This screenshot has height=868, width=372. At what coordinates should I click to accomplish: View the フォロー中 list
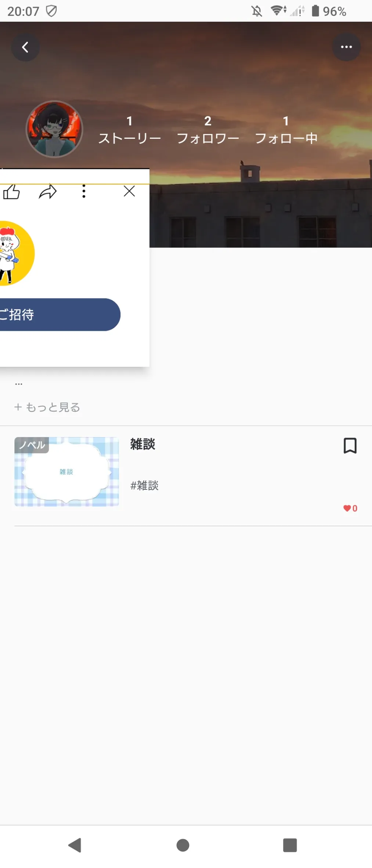(x=286, y=130)
